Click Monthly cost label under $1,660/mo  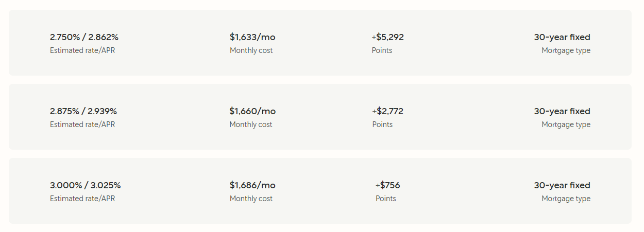pyautogui.click(x=251, y=124)
